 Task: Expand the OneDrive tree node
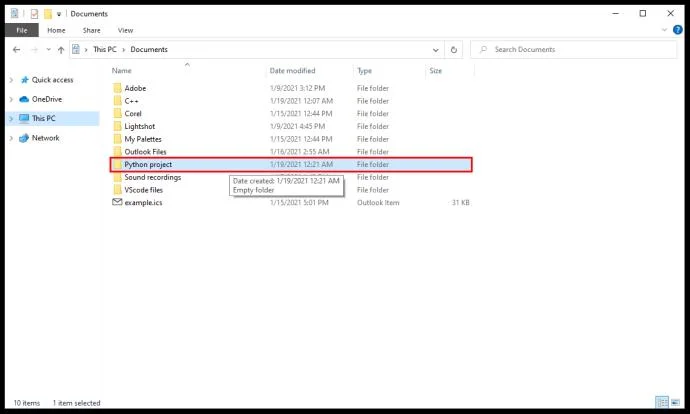tap(11, 99)
